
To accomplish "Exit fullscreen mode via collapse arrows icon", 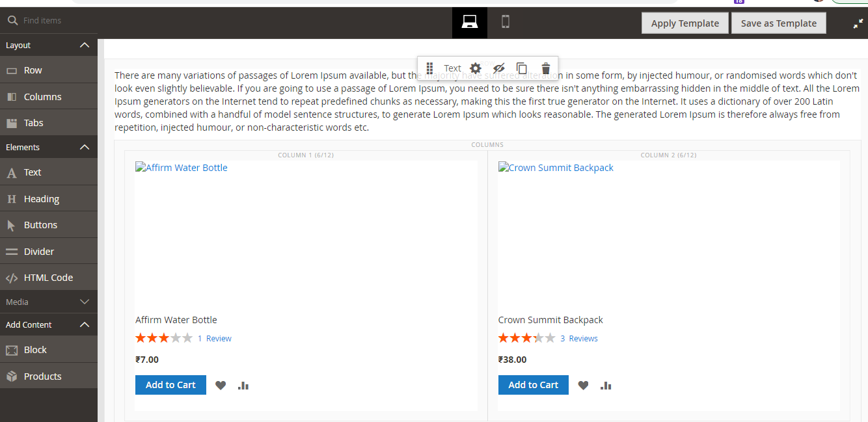I will click(x=858, y=24).
